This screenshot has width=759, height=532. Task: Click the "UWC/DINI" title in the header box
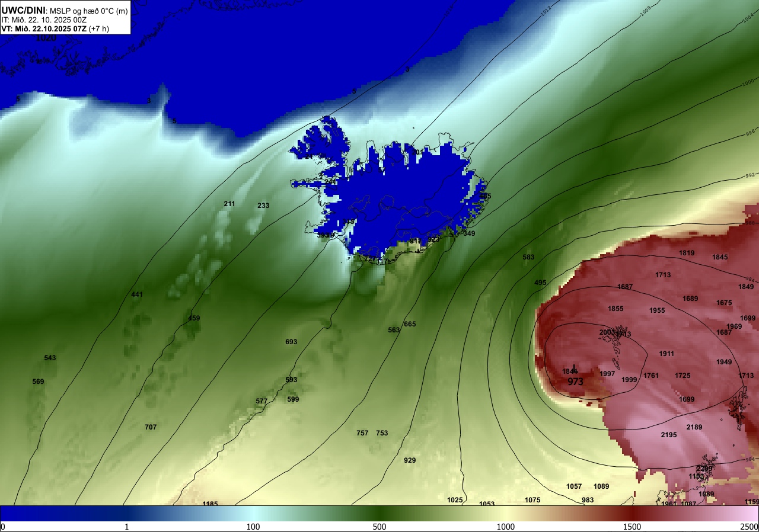pos(24,9)
